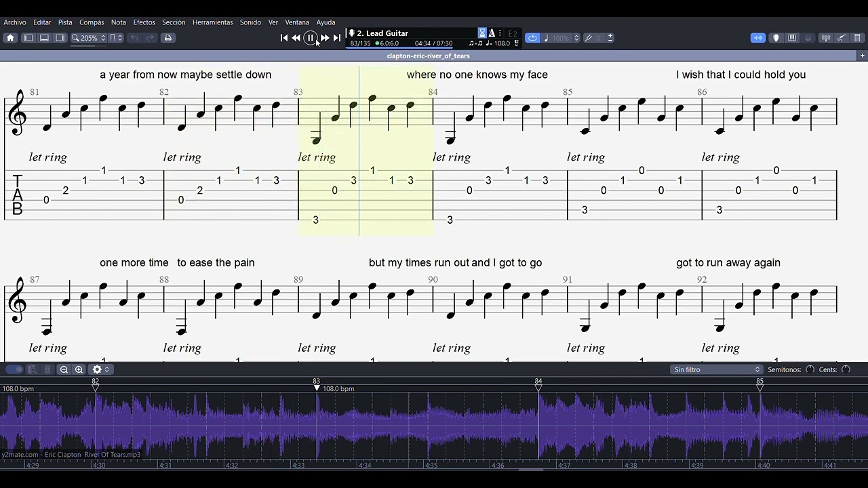This screenshot has height=488, width=868.
Task: Toggle the left side panel
Action: (x=28, y=38)
